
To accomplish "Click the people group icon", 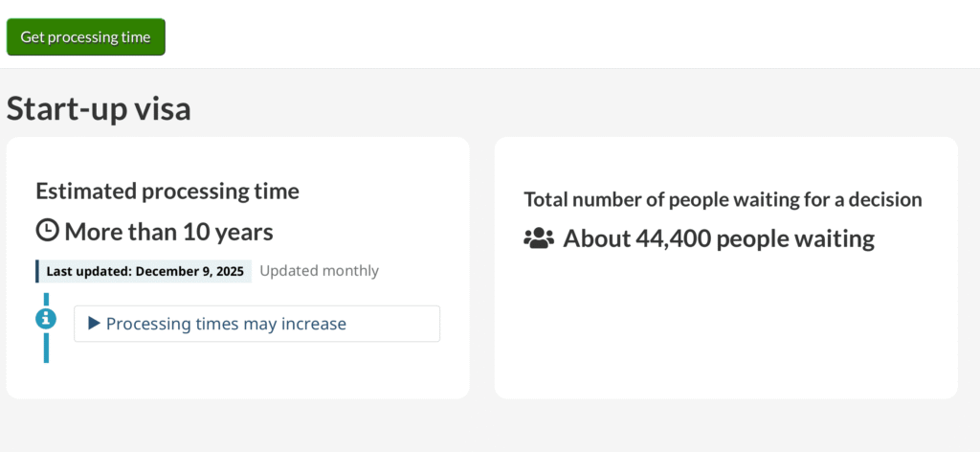I will coord(539,238).
